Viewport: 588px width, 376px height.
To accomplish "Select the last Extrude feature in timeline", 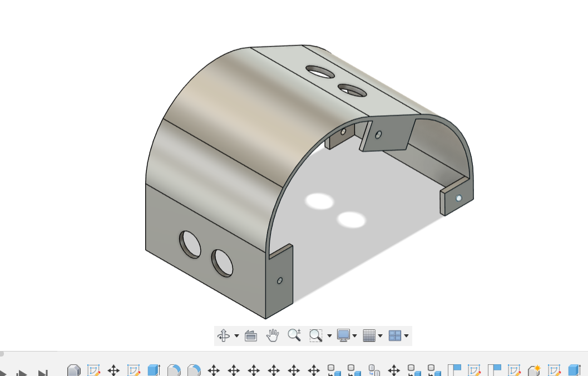I will point(575,371).
